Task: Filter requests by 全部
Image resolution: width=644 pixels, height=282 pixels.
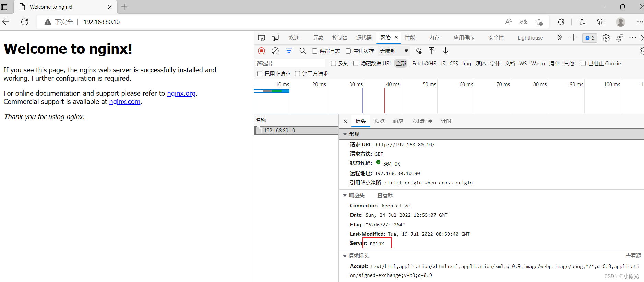Action: (x=401, y=64)
